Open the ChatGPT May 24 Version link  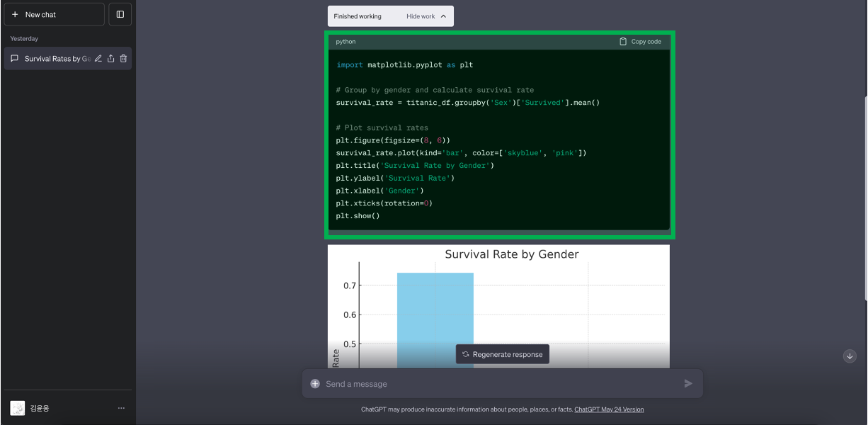coord(608,409)
